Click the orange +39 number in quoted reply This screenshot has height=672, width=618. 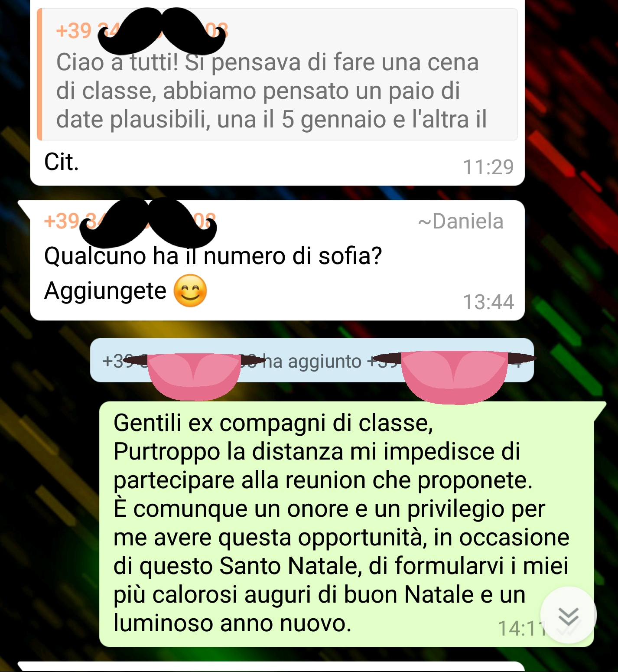(74, 31)
